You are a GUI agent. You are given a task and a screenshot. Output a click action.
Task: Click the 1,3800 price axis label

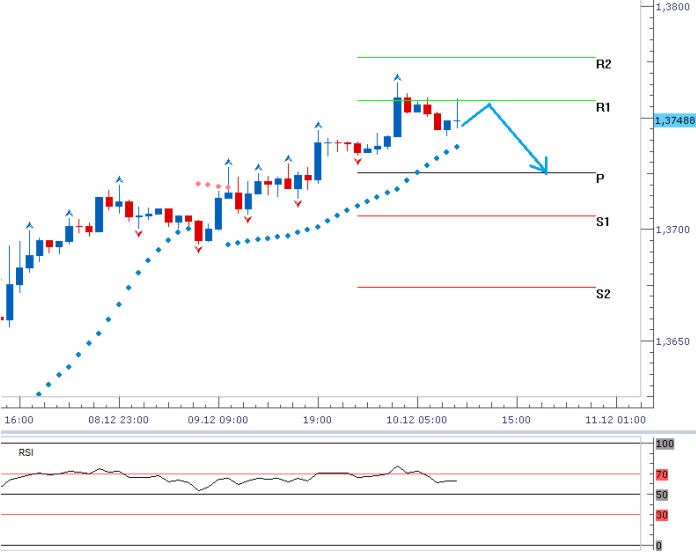click(672, 7)
